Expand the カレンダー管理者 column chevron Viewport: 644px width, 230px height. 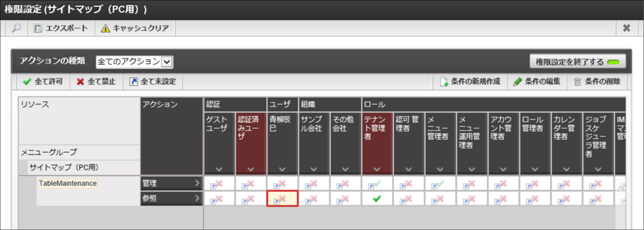pos(566,169)
